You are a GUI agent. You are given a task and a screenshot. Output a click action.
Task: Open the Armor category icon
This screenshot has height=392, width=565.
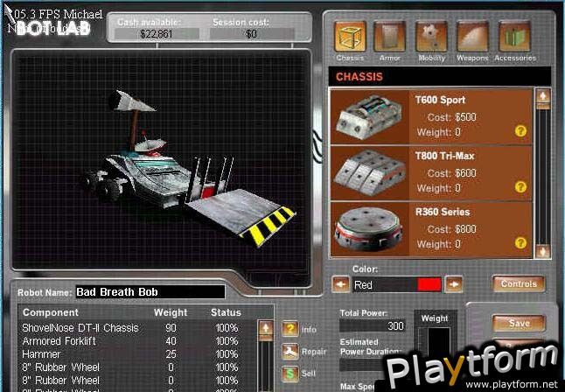point(390,37)
